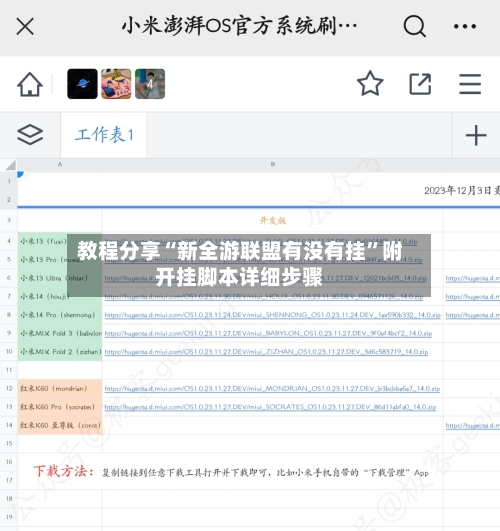Tap the black planet avatar thumbnail
The height and width of the screenshot is (531, 500).
click(82, 84)
